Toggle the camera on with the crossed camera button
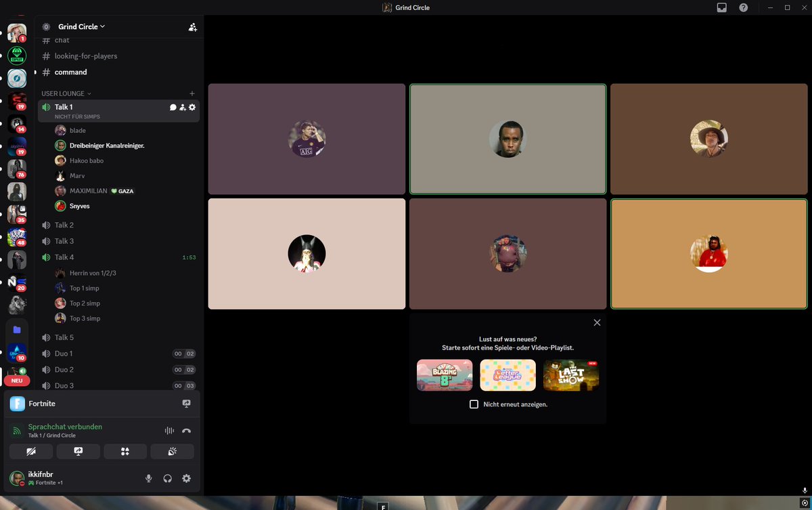Screen dimensions: 812x510 pos(31,451)
